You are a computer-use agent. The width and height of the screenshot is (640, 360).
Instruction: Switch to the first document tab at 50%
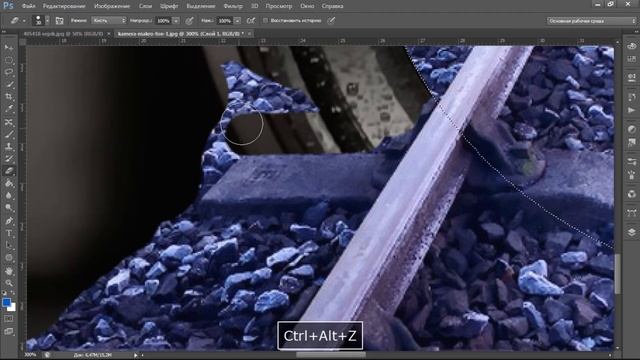(63, 33)
